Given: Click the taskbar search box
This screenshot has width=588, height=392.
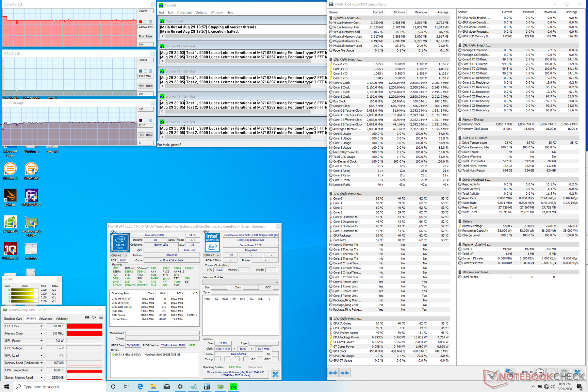Looking at the screenshot, I should pyautogui.click(x=60, y=387).
